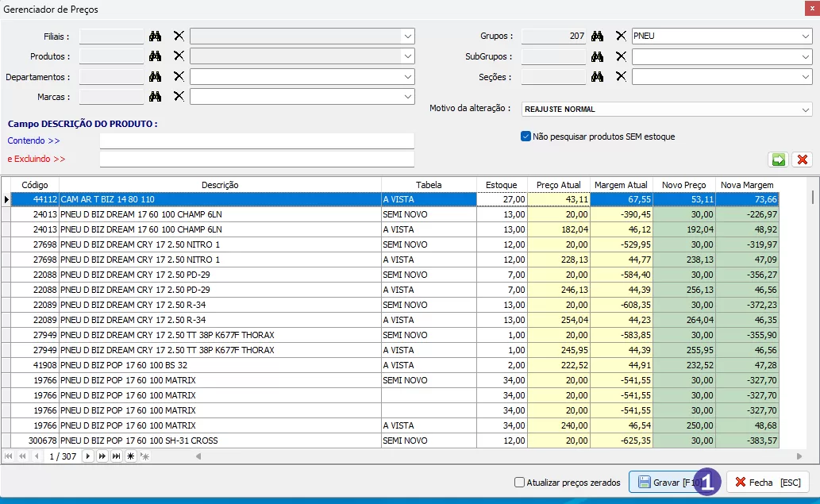Clear the Produtos filter with X icon
This screenshot has width=820, height=504.
179,56
